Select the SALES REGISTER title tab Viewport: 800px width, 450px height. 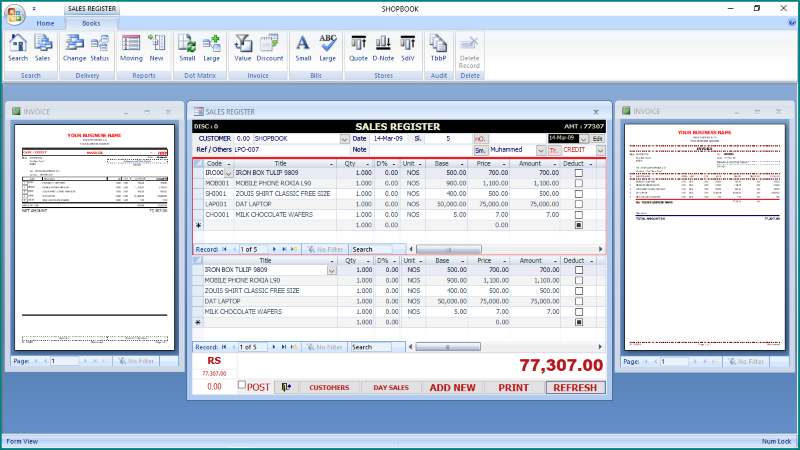[92, 9]
